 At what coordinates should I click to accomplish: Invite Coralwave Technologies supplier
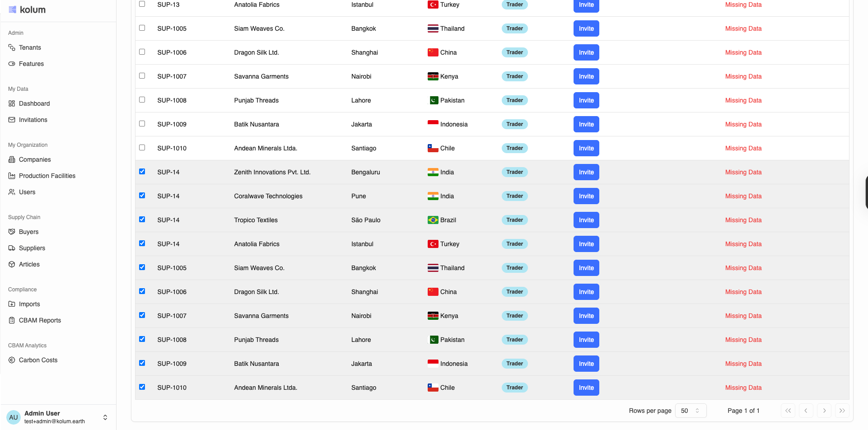[586, 196]
